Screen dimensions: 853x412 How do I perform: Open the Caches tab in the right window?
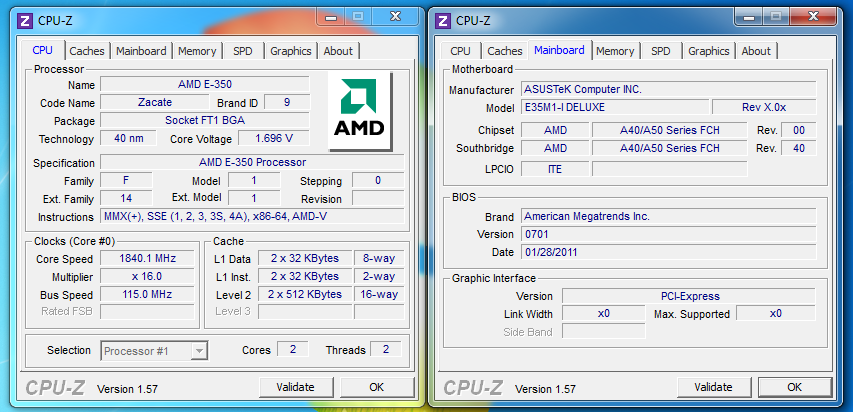pyautogui.click(x=505, y=51)
